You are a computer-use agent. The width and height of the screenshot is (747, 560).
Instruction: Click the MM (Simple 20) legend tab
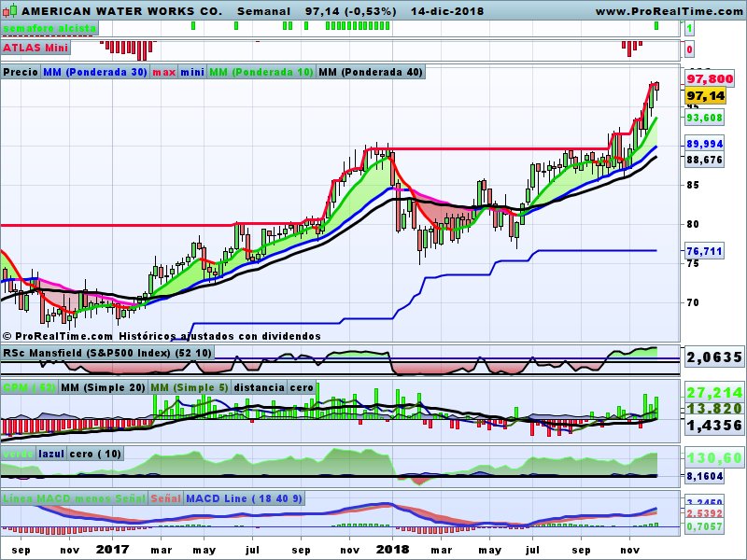pos(103,387)
